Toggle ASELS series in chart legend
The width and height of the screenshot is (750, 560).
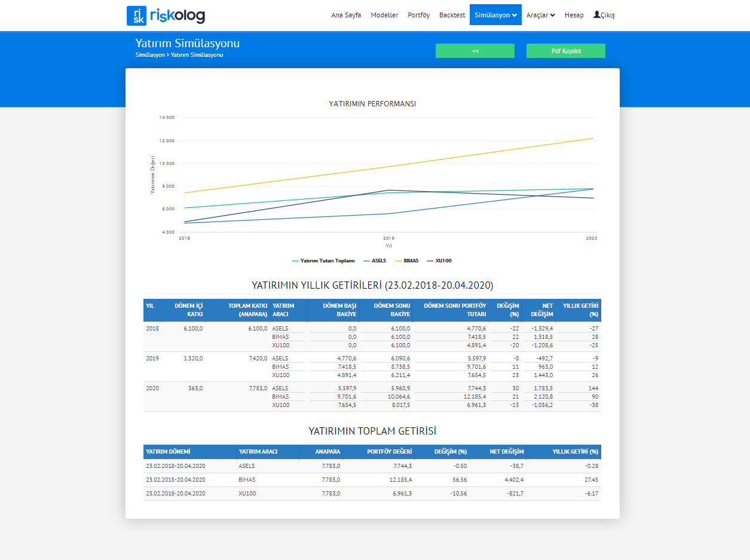tap(375, 261)
